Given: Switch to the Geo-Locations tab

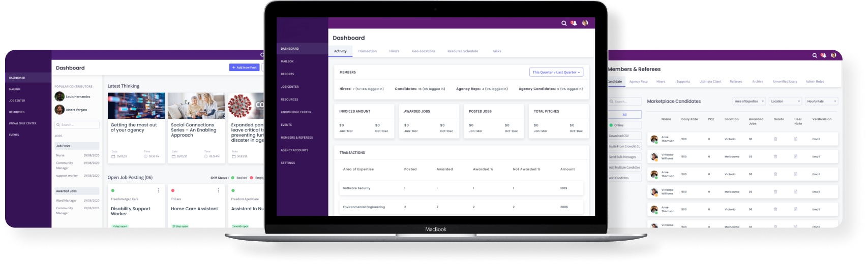Looking at the screenshot, I should [424, 51].
